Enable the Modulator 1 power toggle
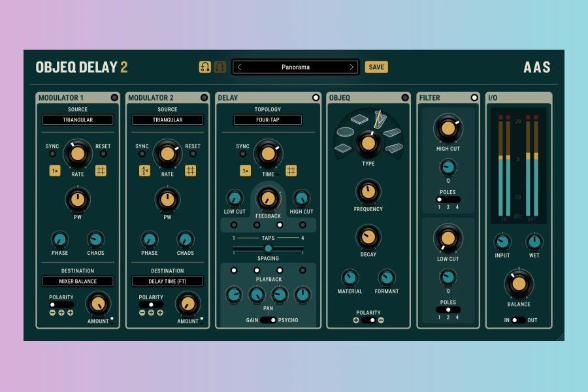The height and width of the screenshot is (392, 588). (x=114, y=98)
